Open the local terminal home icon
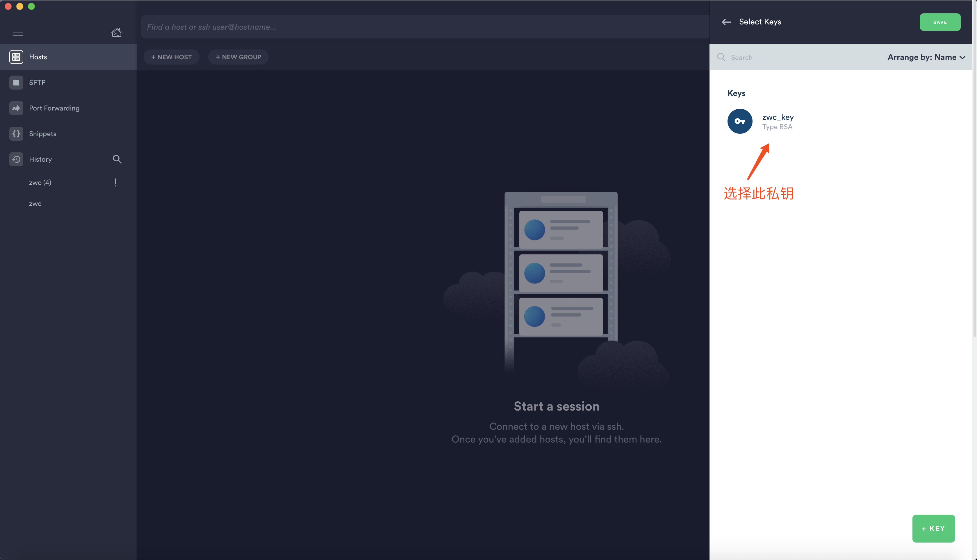 [117, 33]
